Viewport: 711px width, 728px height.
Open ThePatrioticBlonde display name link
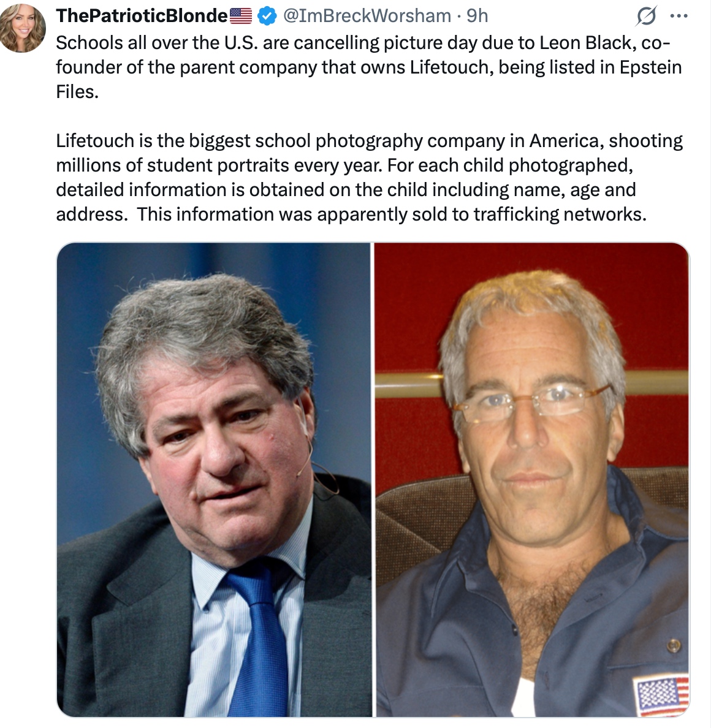pos(142,16)
